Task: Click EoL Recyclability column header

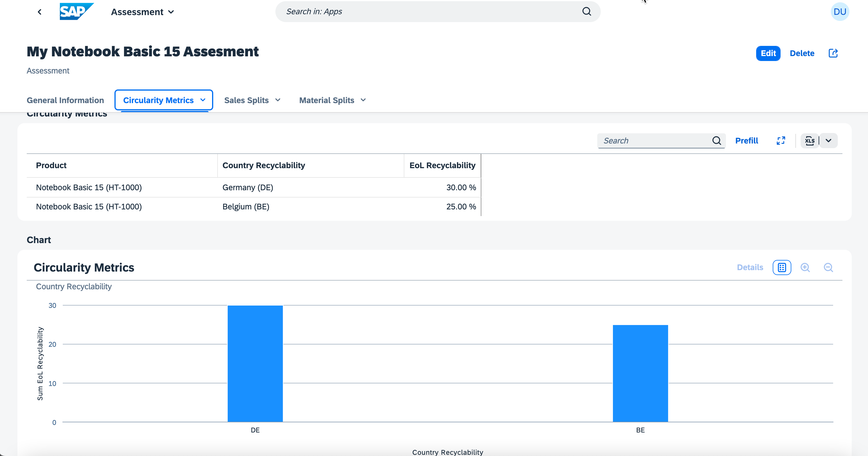Action: coord(442,165)
